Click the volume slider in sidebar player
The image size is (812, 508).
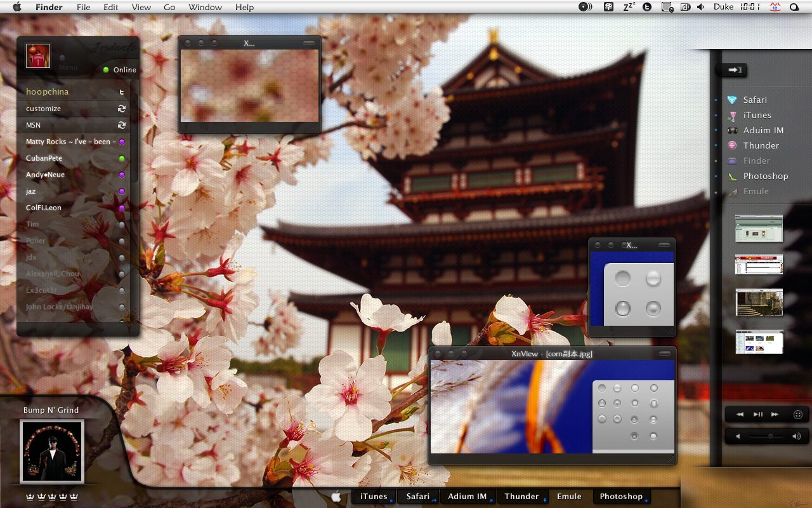point(765,436)
